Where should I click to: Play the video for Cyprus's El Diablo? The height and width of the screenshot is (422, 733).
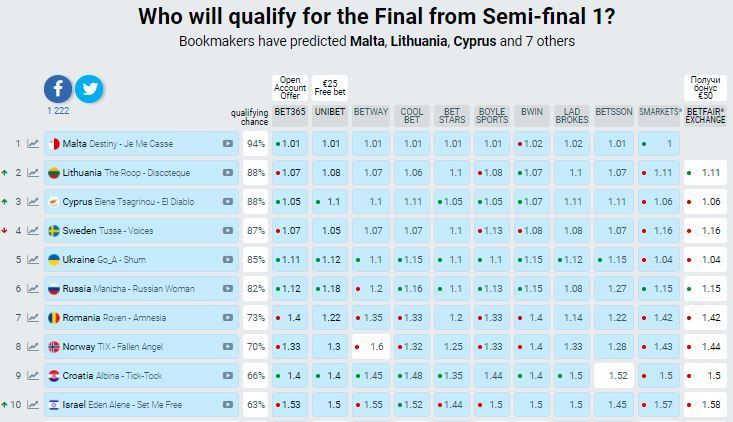point(228,202)
